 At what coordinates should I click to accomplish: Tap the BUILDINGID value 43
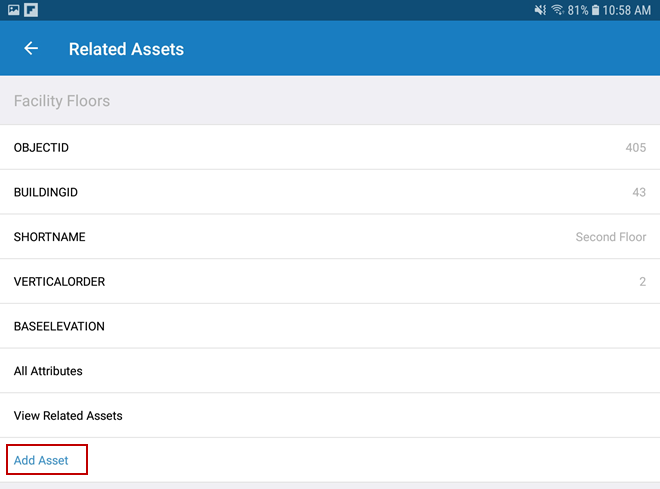pyautogui.click(x=638, y=192)
